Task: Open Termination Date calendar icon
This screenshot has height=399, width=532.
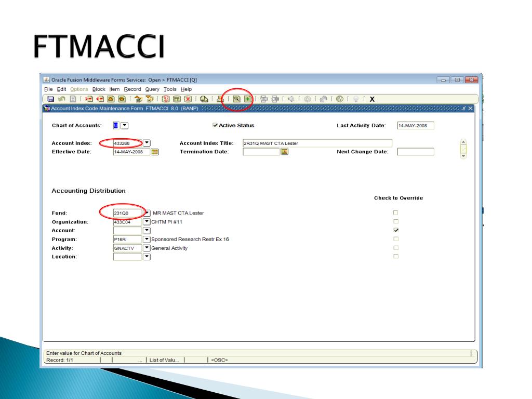Action: click(285, 152)
